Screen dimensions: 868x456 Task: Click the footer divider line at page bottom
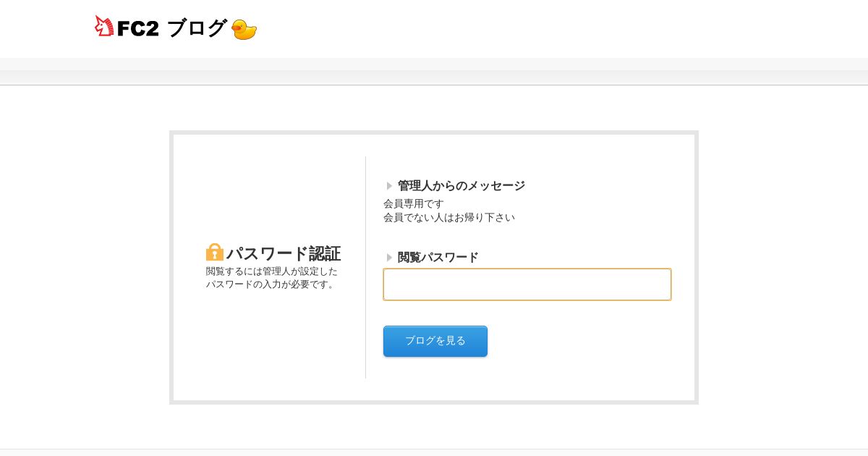coord(434,449)
